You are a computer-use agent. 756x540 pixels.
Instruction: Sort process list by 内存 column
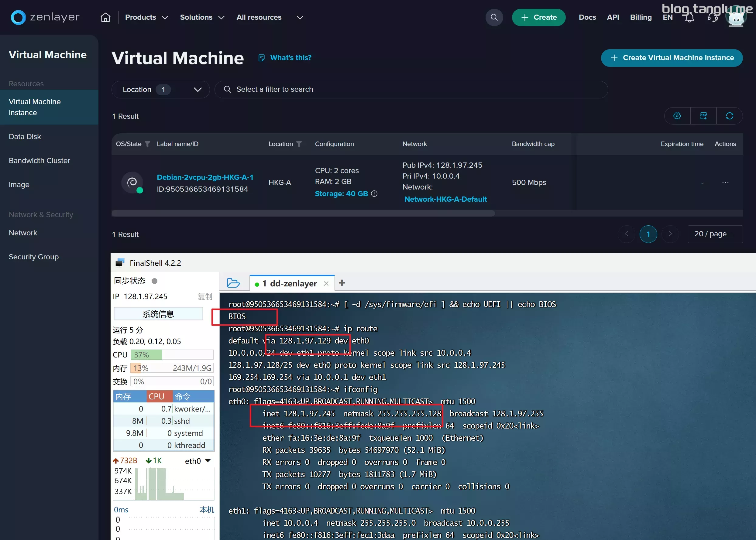tap(130, 396)
